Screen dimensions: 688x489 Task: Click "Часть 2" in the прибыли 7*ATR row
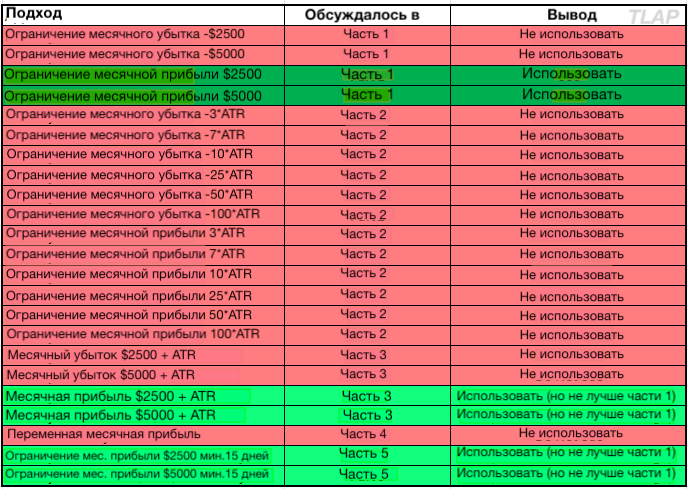(x=363, y=254)
